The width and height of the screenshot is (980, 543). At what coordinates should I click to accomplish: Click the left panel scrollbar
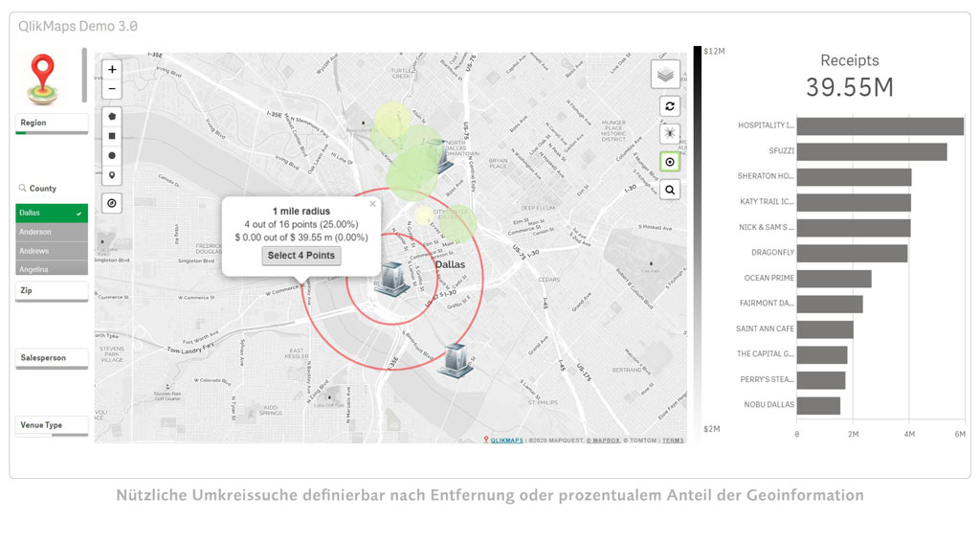coord(84,75)
